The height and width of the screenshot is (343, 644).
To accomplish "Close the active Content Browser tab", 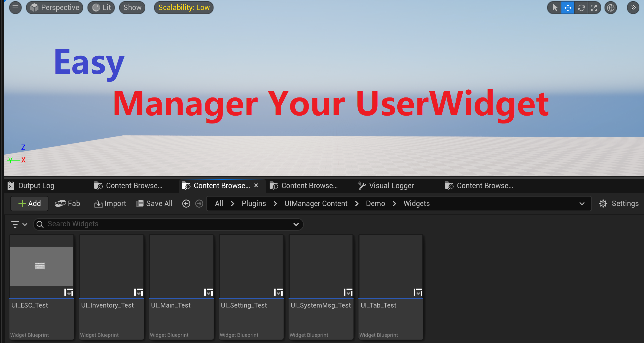I will [x=256, y=185].
